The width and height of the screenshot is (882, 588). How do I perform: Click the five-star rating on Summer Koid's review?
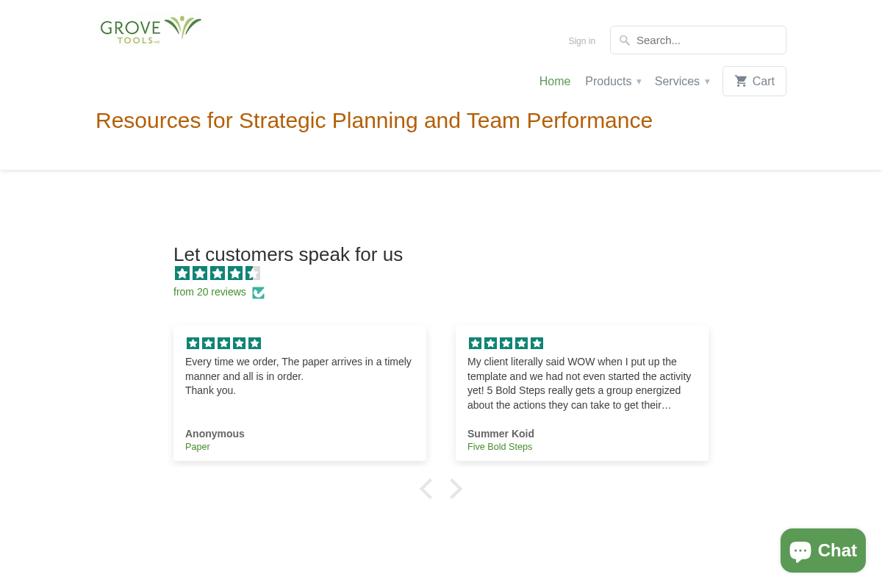pos(506,343)
